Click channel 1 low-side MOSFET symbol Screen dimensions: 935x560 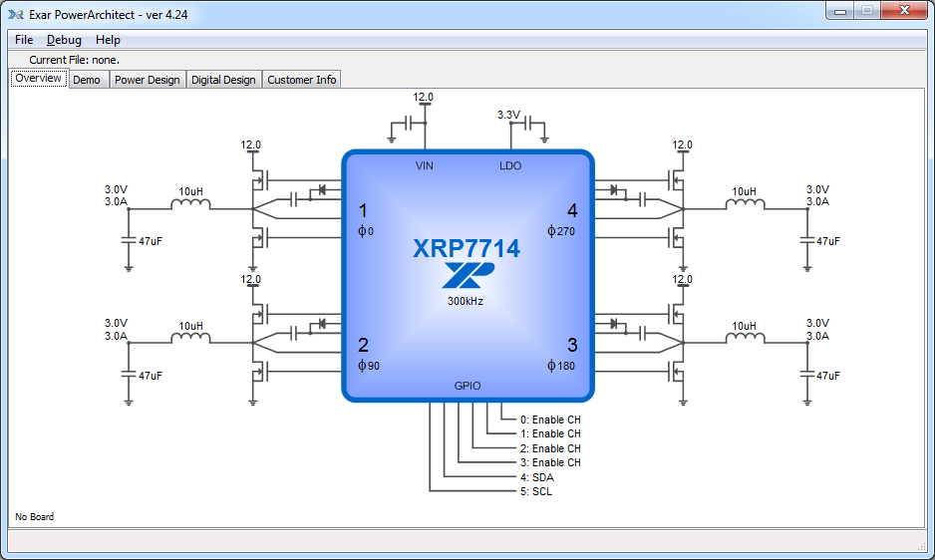point(259,238)
